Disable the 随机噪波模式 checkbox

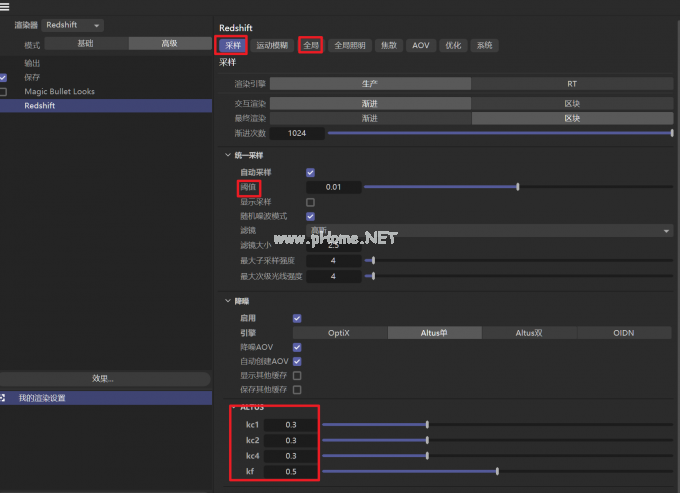pos(310,216)
